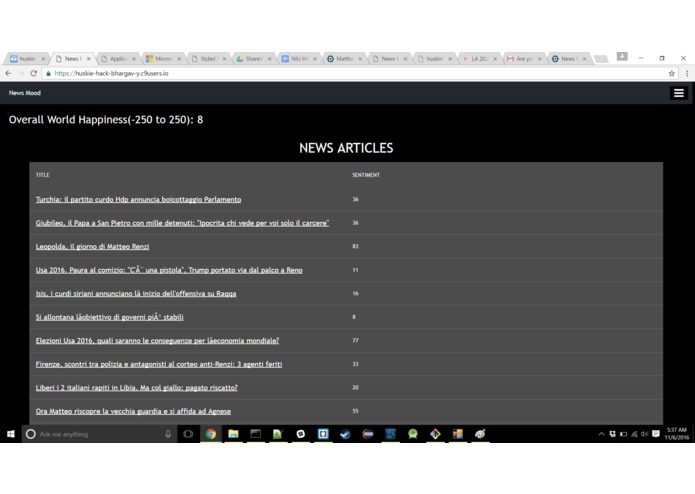Switch to the 'Applic' tab

point(117,58)
